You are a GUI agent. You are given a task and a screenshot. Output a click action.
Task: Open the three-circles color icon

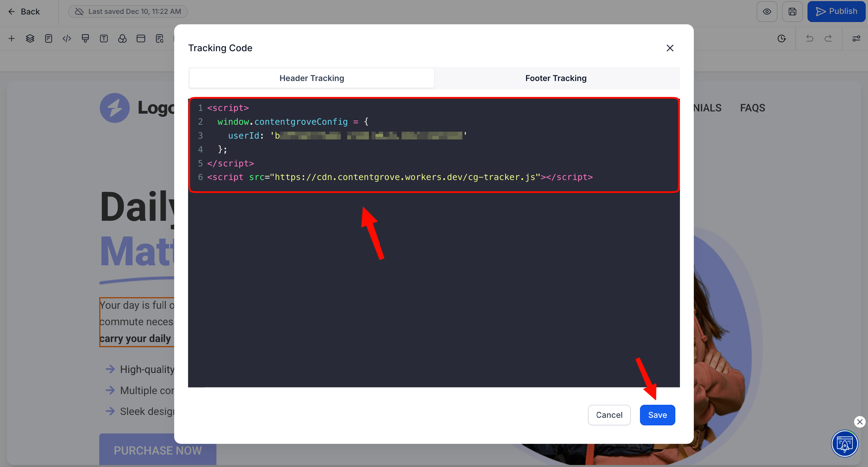(122, 38)
